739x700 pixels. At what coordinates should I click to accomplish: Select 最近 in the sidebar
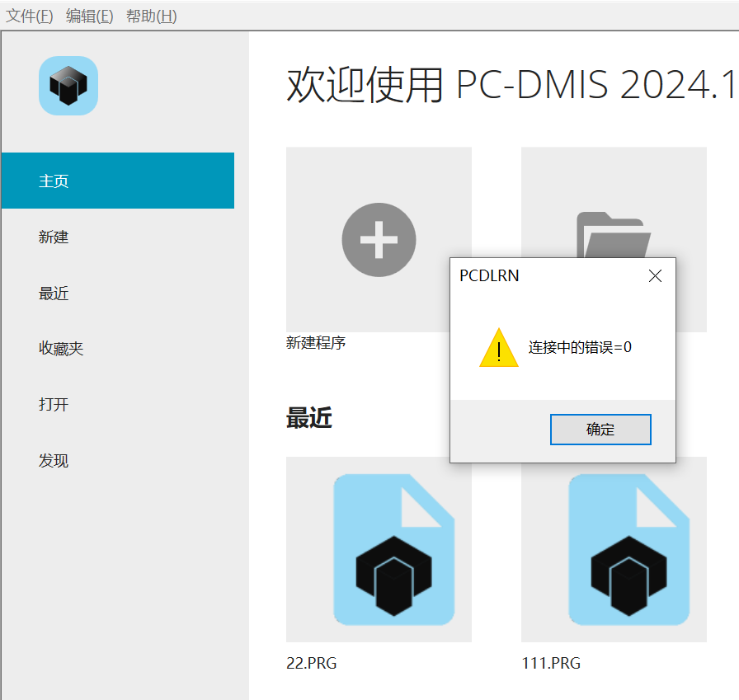(53, 293)
